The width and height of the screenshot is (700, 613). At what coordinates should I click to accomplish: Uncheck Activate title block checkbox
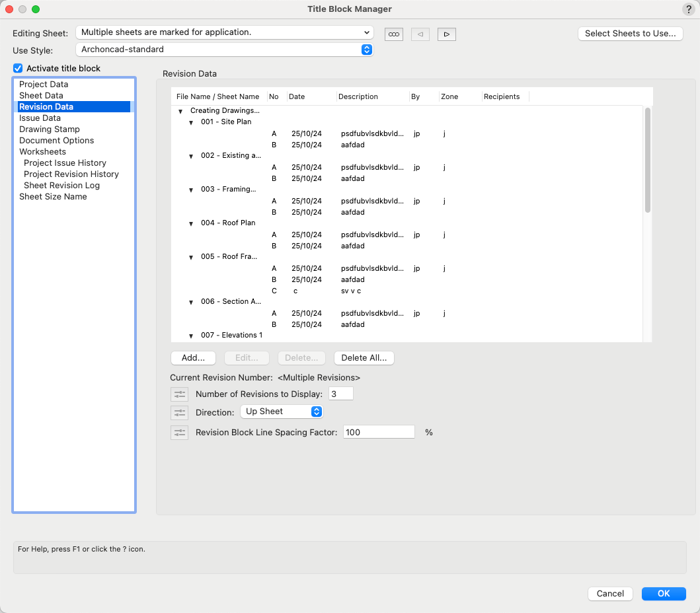[x=18, y=68]
